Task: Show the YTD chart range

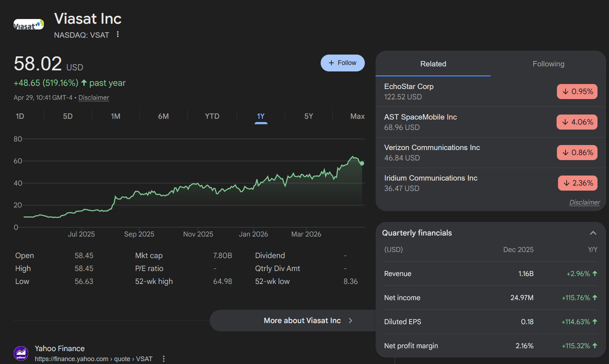Action: [212, 116]
